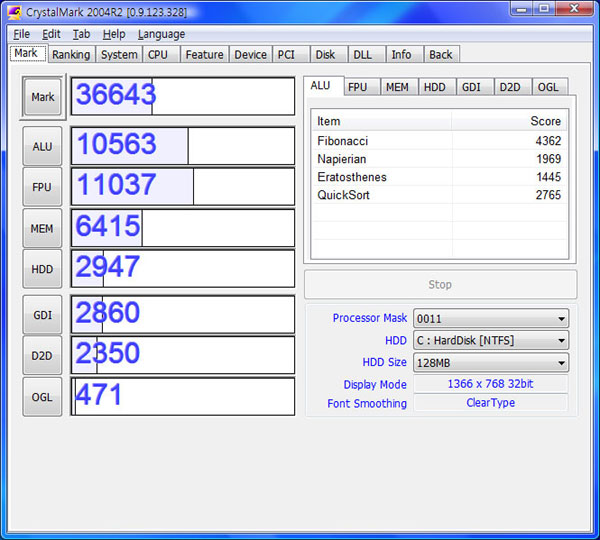The height and width of the screenshot is (540, 600).
Task: Click the D2D score 2350 bar
Action: tap(183, 356)
